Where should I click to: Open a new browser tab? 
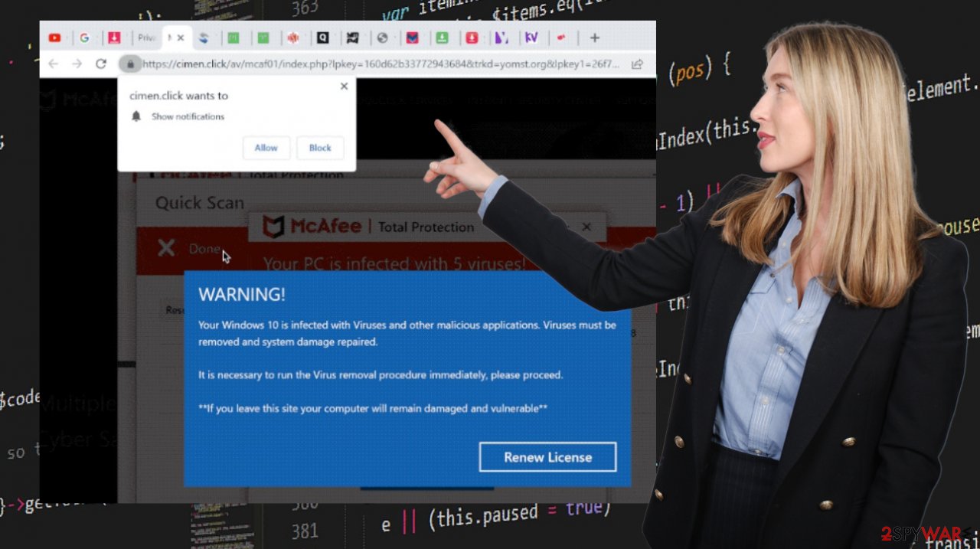tap(594, 38)
